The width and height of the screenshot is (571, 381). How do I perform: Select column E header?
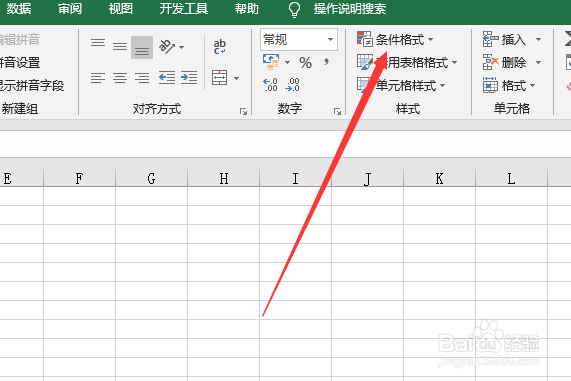21,178
